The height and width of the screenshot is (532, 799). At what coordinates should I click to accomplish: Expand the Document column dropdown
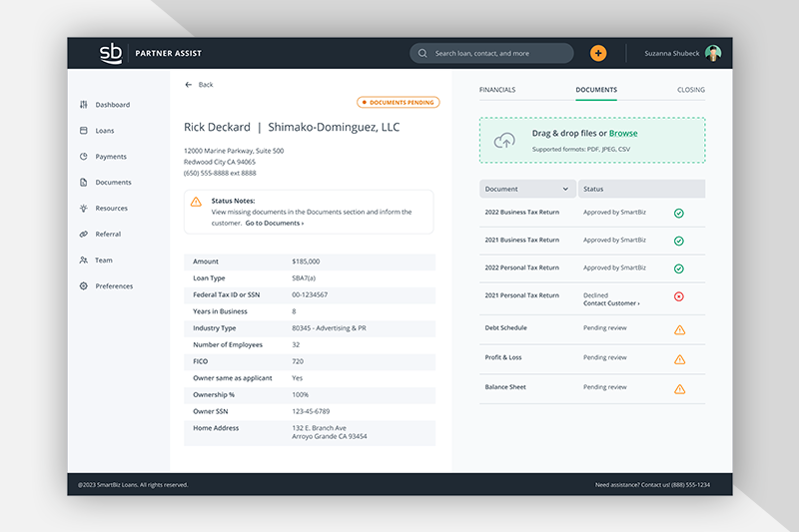pyautogui.click(x=565, y=189)
